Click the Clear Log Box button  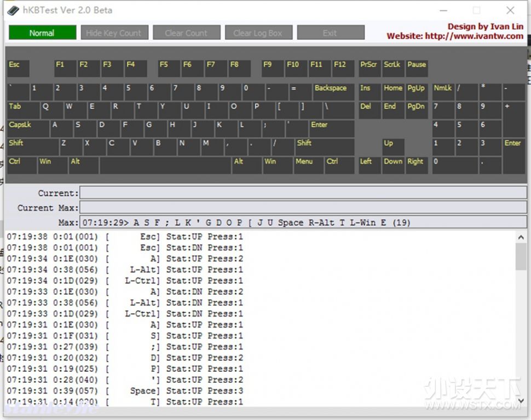pos(259,33)
